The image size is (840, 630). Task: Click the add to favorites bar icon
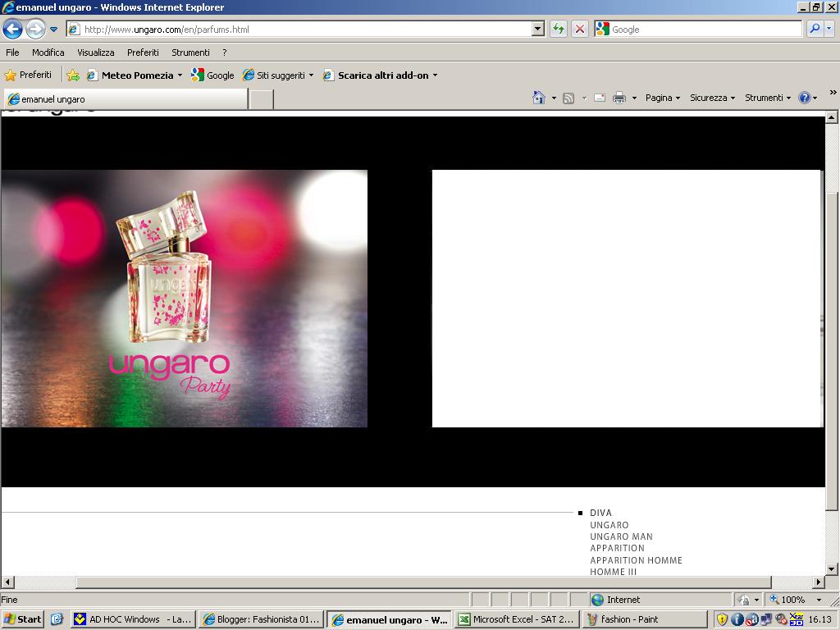coord(73,75)
